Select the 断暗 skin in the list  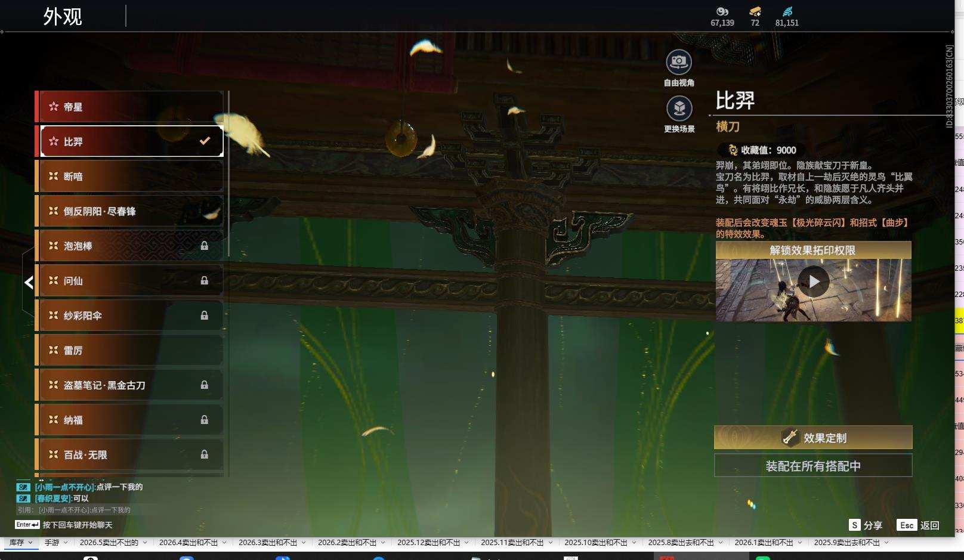130,176
